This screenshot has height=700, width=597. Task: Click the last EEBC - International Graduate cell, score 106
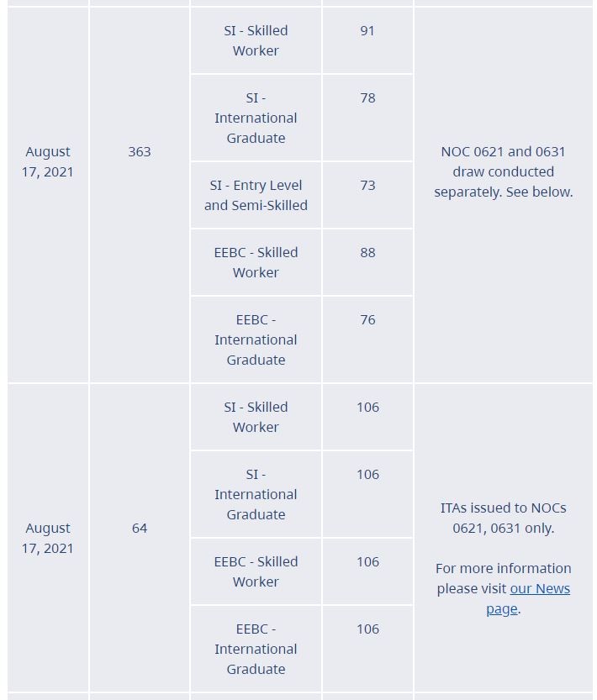click(x=256, y=649)
